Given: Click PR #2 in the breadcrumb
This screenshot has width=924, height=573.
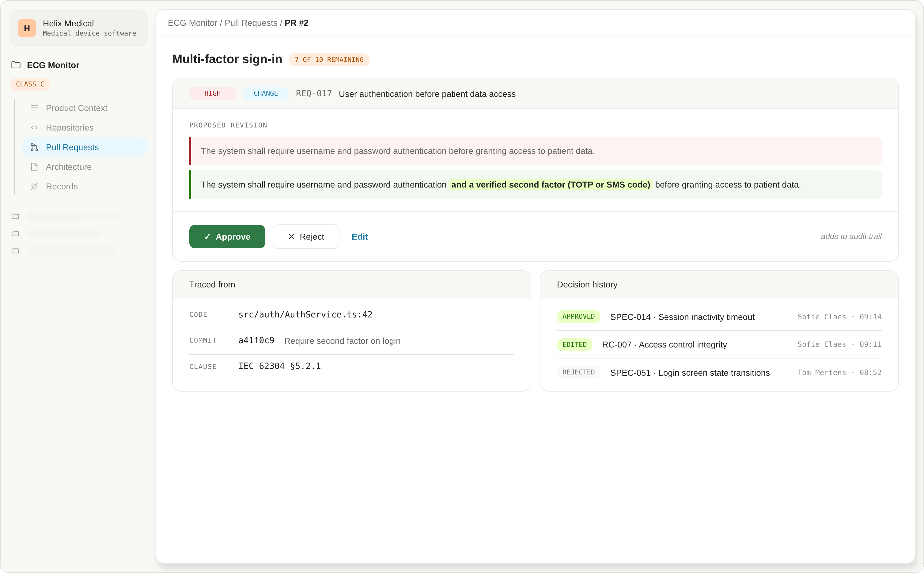Looking at the screenshot, I should [296, 23].
